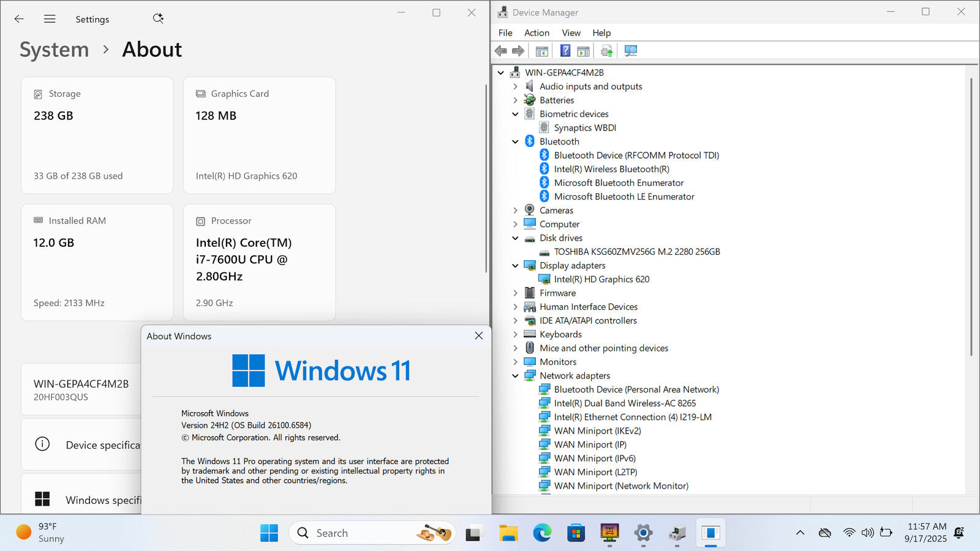
Task: Click the Update device driver toolbar icon
Action: [x=606, y=51]
